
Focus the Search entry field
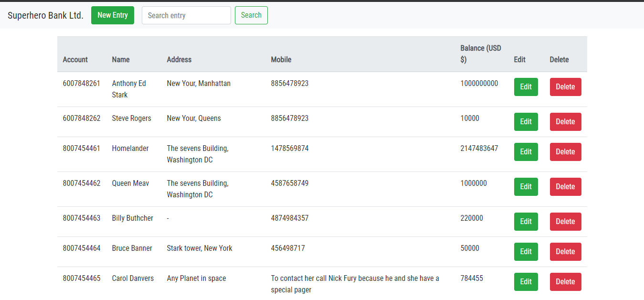click(186, 15)
